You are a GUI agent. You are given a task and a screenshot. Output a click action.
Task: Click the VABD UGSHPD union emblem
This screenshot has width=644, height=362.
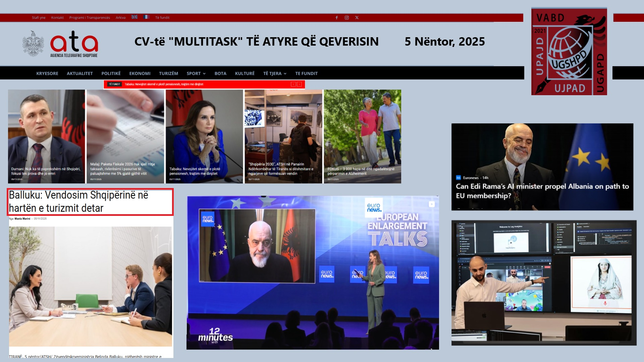coord(569,52)
